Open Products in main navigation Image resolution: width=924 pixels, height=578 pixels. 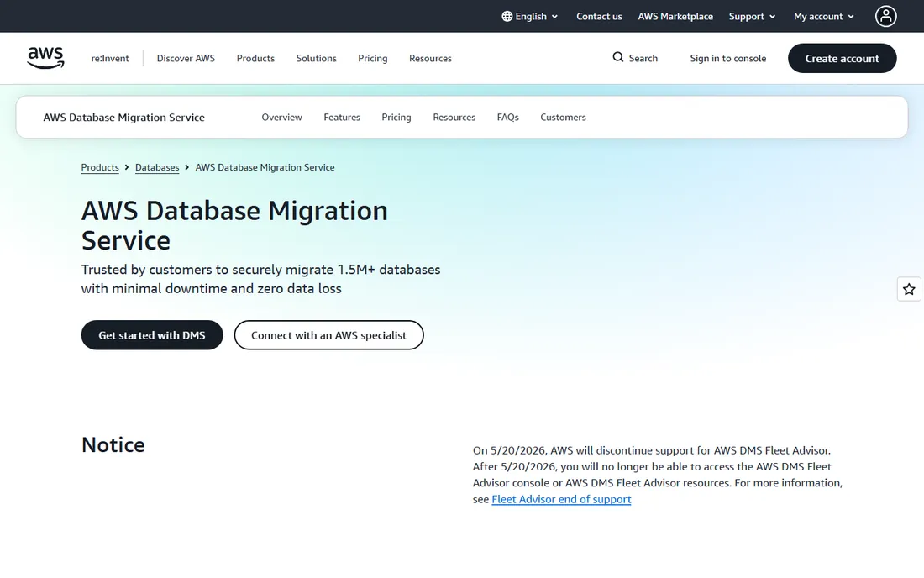tap(255, 58)
